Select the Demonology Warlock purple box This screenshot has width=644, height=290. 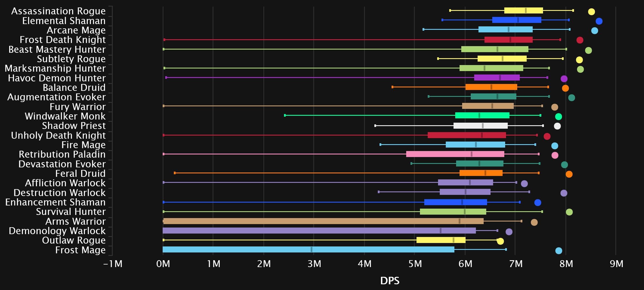pyautogui.click(x=319, y=231)
